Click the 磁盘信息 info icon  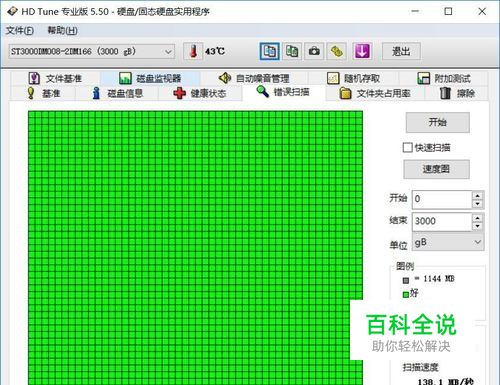coord(96,93)
